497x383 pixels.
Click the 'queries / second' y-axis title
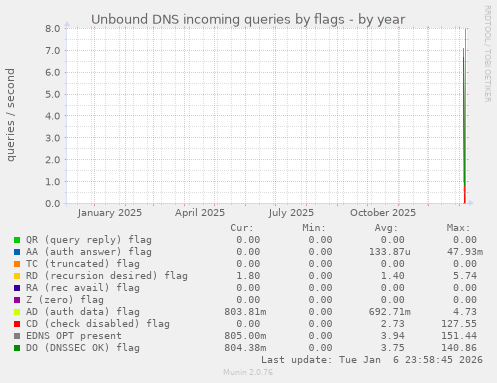10,115
